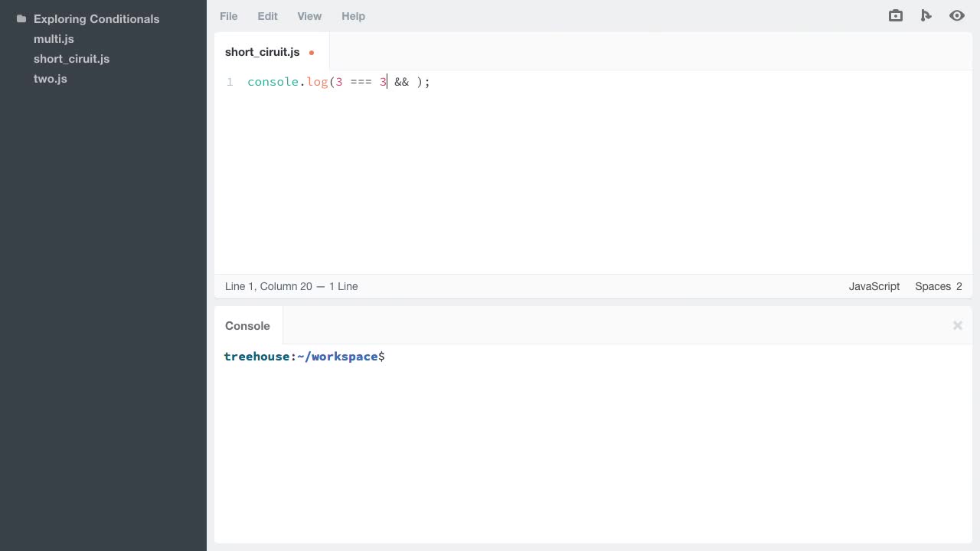Fork the workspace using the fork icon

pos(926,15)
